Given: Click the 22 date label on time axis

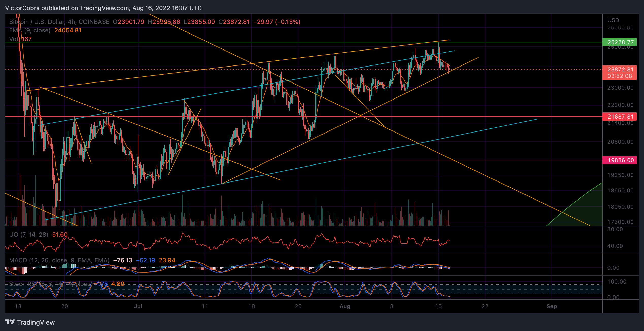Looking at the screenshot, I should [x=485, y=306].
